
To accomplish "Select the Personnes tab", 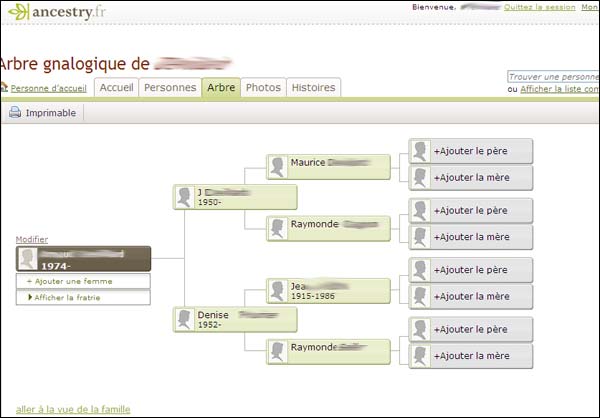I will tap(170, 88).
